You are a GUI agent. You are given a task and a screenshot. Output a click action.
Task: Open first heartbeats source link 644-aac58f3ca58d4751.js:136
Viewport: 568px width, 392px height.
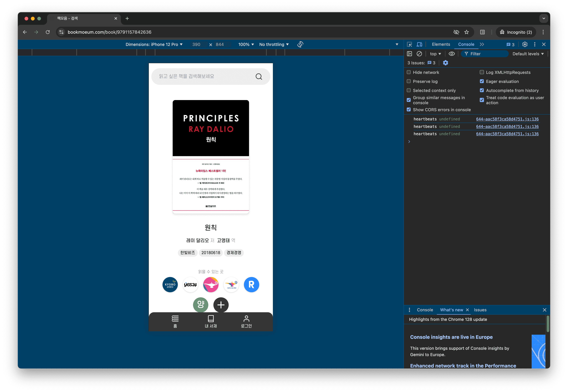pyautogui.click(x=507, y=119)
